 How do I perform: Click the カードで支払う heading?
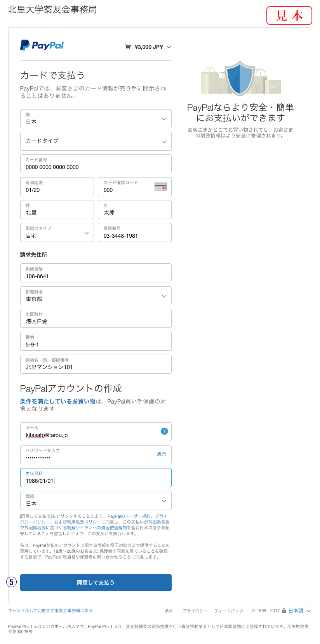coord(52,75)
